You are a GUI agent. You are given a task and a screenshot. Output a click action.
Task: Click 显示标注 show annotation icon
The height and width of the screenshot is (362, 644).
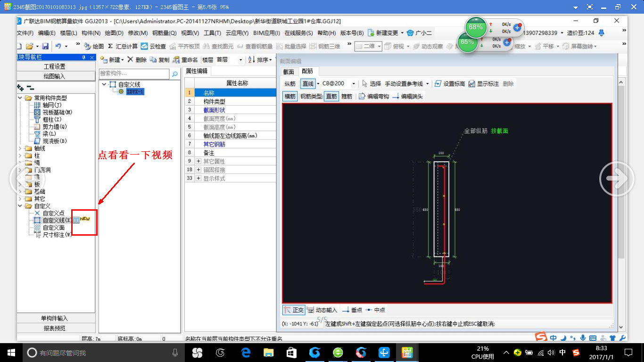coord(483,83)
